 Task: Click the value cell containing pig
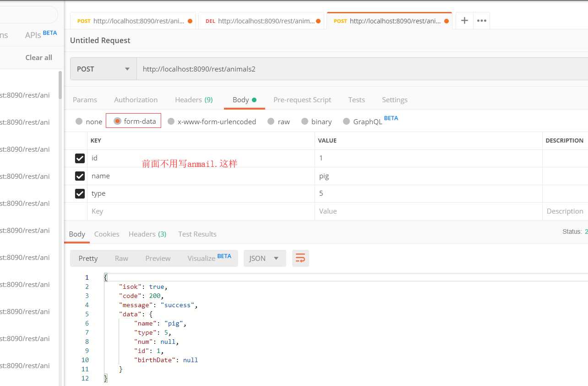pos(428,176)
